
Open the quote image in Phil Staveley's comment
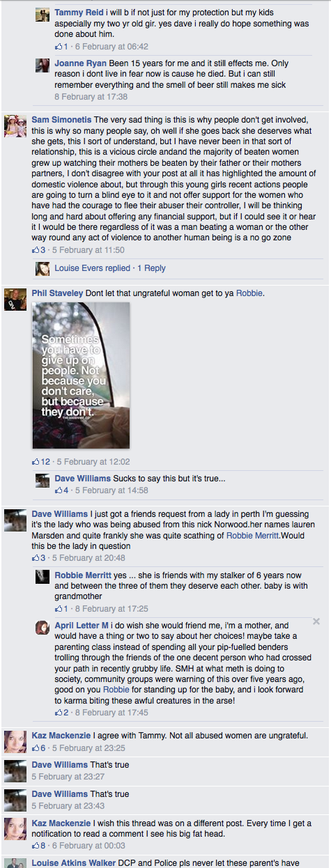(81, 375)
